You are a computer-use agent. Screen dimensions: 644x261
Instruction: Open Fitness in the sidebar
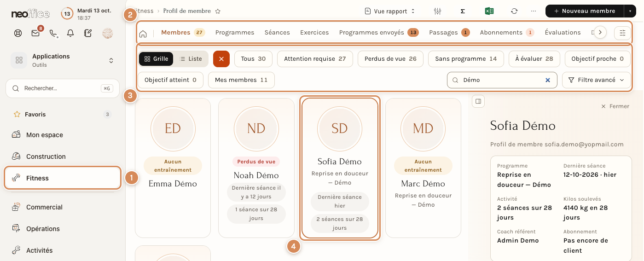[x=63, y=178]
